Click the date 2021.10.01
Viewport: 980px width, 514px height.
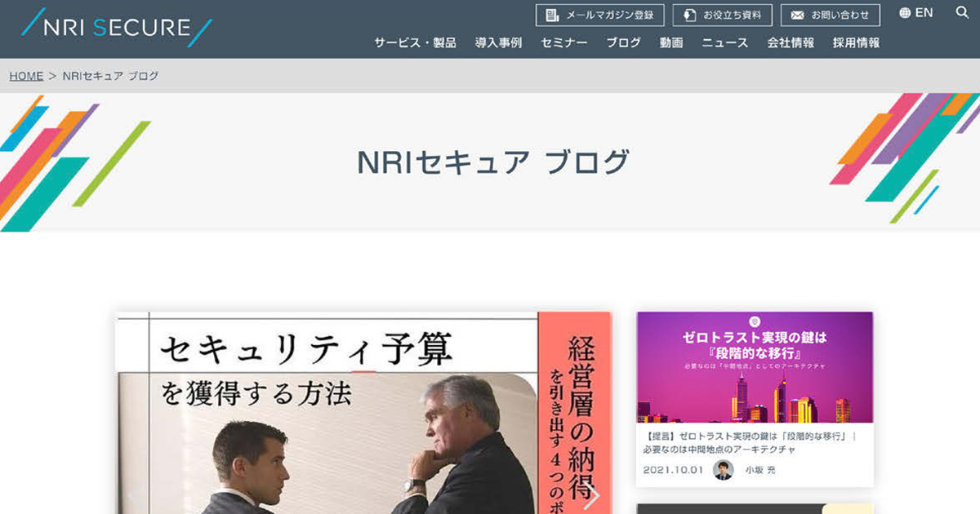pos(673,471)
